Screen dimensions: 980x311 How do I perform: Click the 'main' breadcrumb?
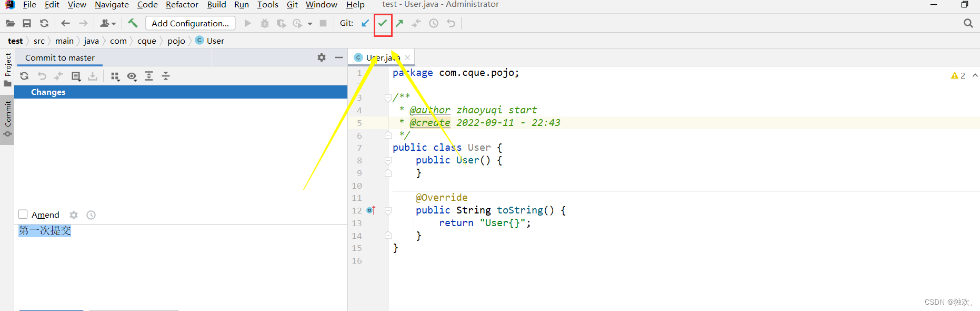[64, 41]
